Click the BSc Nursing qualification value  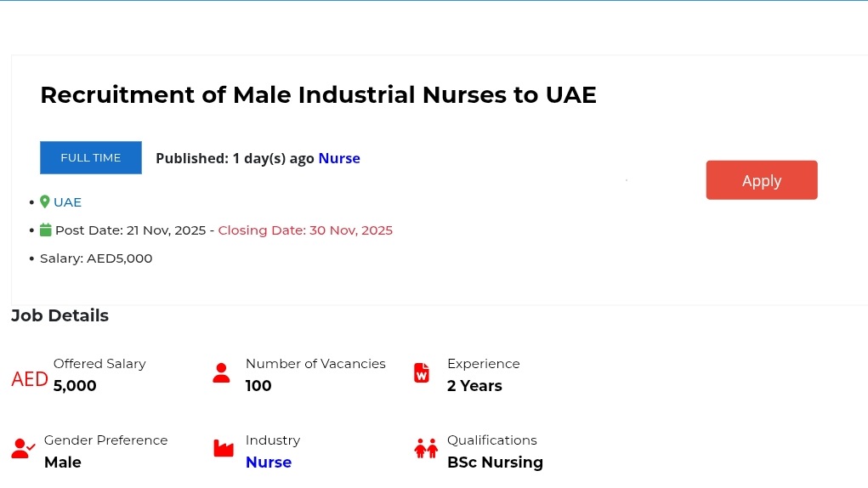tap(495, 462)
